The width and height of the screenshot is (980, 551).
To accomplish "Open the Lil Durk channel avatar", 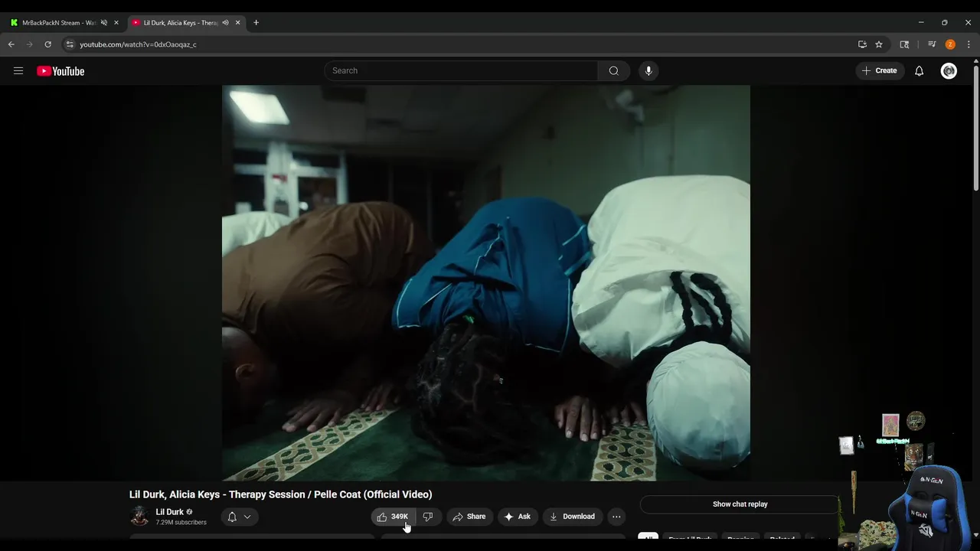I will point(139,516).
